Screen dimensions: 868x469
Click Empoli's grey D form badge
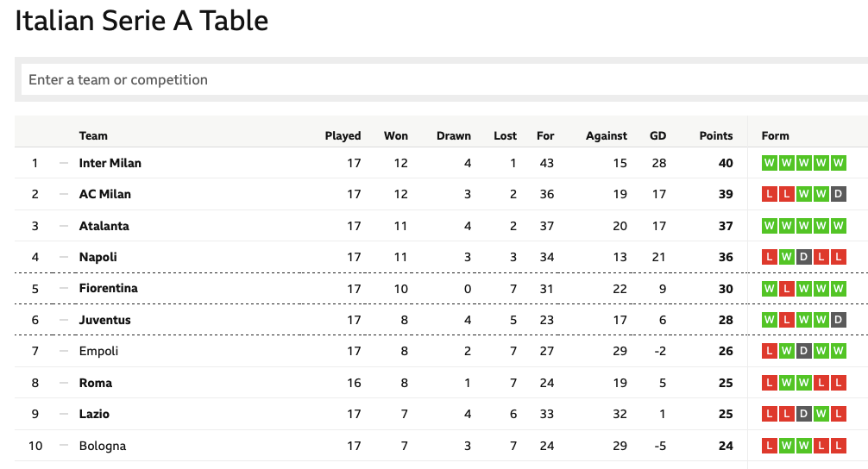coord(803,351)
